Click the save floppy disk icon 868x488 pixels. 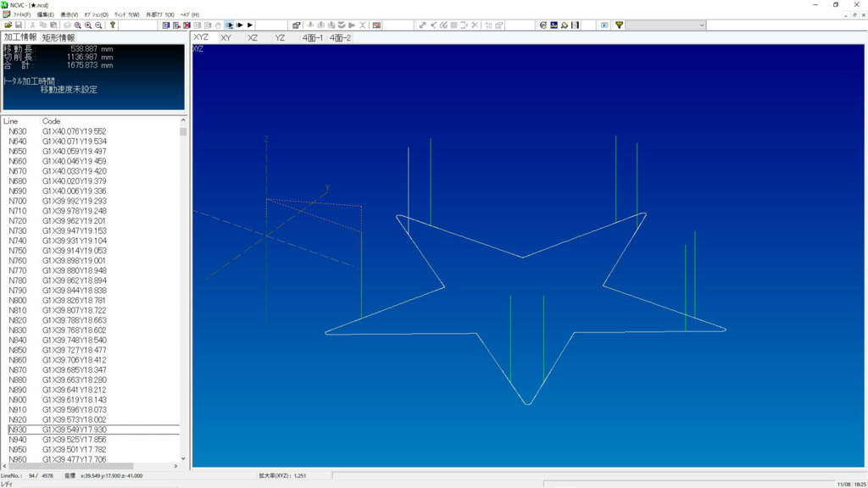coord(19,25)
